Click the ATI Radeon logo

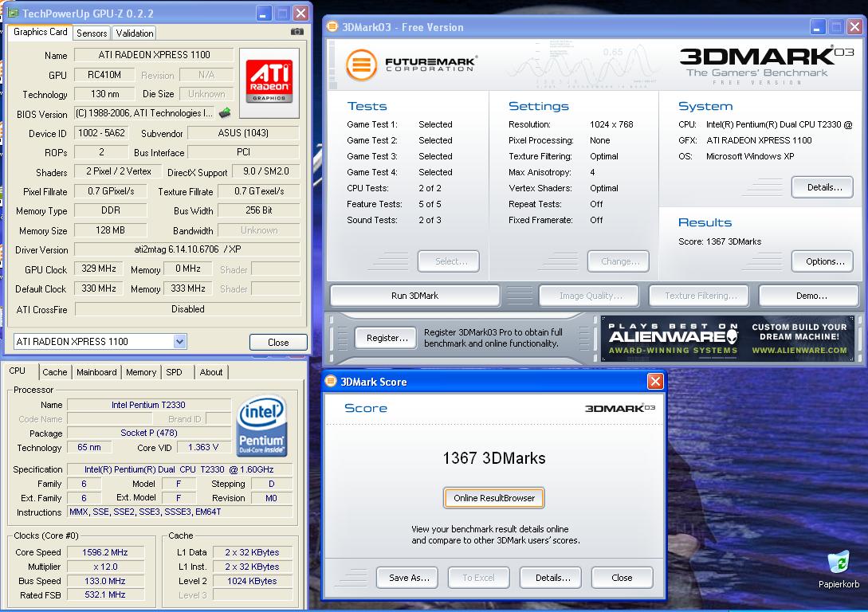pyautogui.click(x=269, y=83)
